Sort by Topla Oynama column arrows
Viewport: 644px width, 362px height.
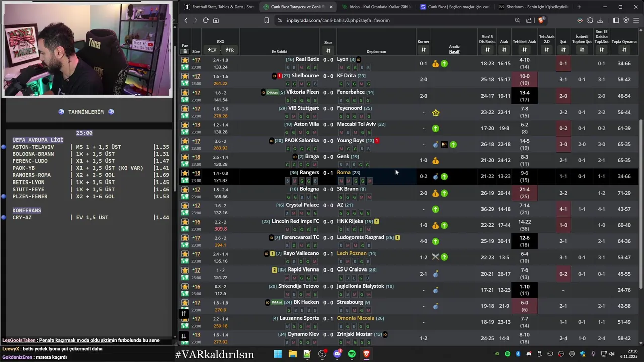(x=624, y=50)
